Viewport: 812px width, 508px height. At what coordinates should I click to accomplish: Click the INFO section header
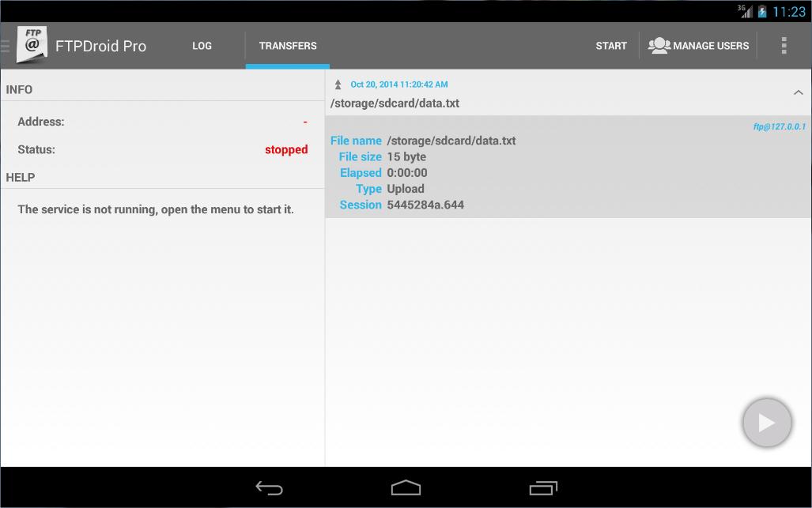[19, 89]
